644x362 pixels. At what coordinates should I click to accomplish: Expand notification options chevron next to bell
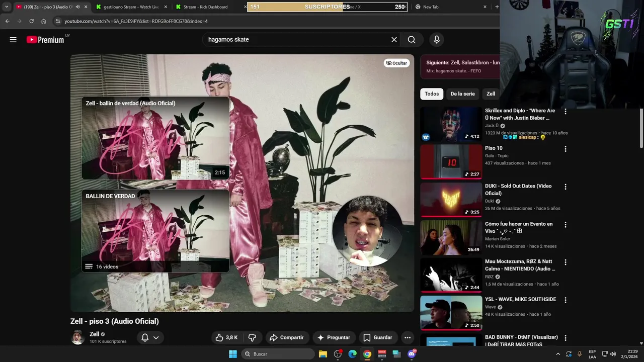point(156,337)
